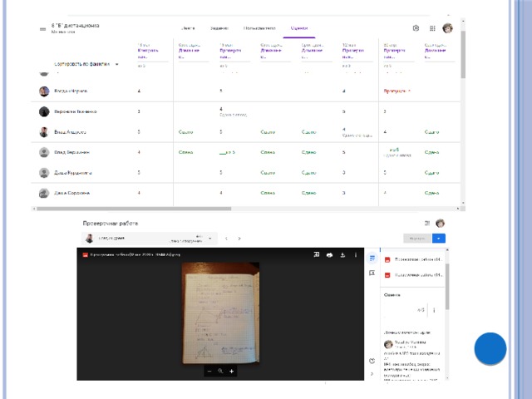This screenshot has height=399, width=532.
Task: Download the submitted file
Action: [342, 255]
